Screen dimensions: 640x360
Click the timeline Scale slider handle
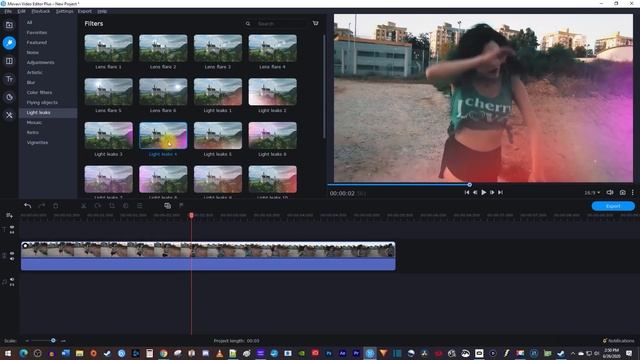[x=53, y=340]
